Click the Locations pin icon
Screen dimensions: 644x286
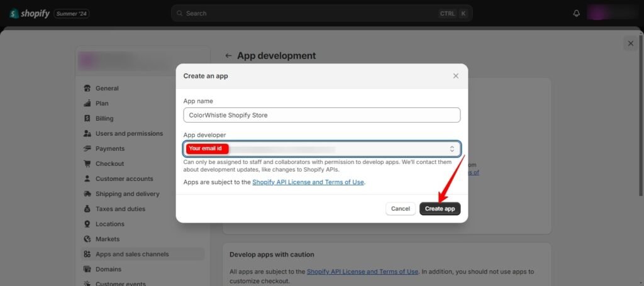point(87,224)
